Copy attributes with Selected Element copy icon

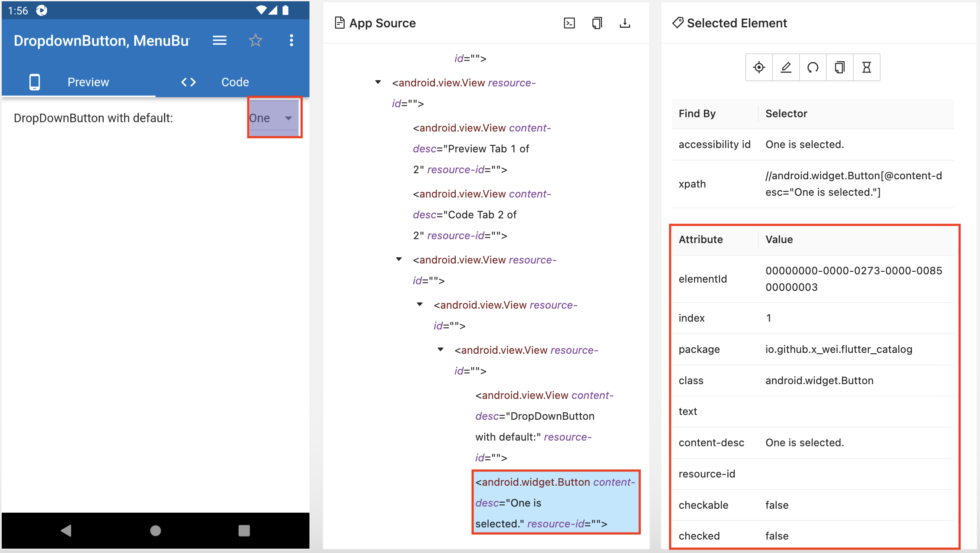(x=839, y=67)
